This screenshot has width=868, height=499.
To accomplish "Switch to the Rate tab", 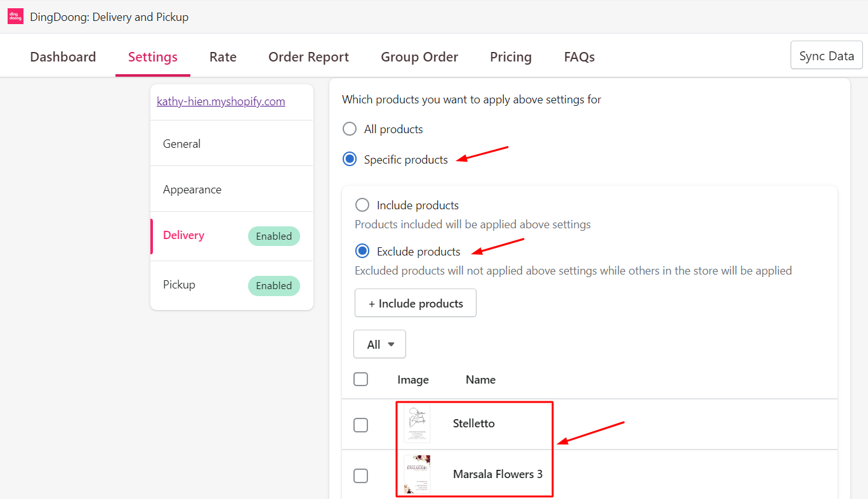I will click(x=223, y=57).
